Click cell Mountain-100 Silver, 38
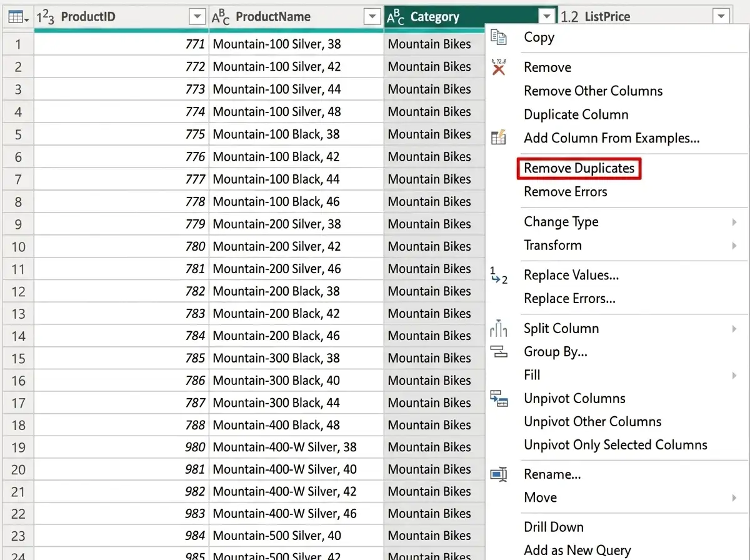Image resolution: width=750 pixels, height=560 pixels. coord(296,44)
